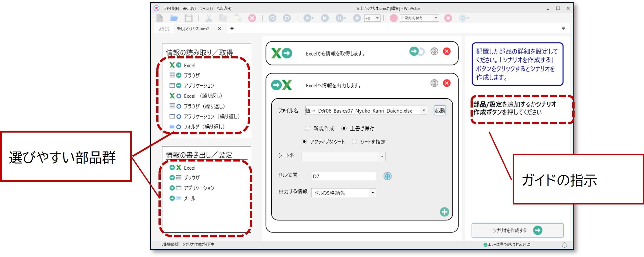Open the pause button dropdown arrow
644x257 pixels.
click(345, 18)
